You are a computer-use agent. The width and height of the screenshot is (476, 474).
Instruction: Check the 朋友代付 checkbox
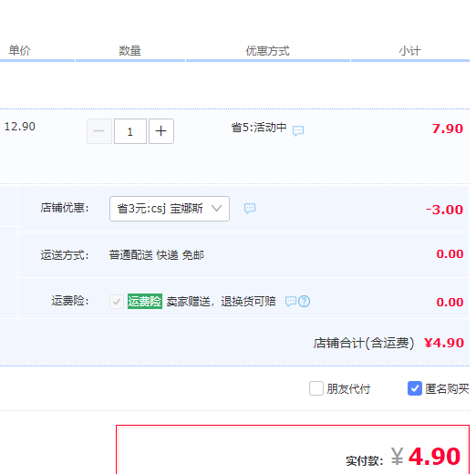(x=316, y=388)
